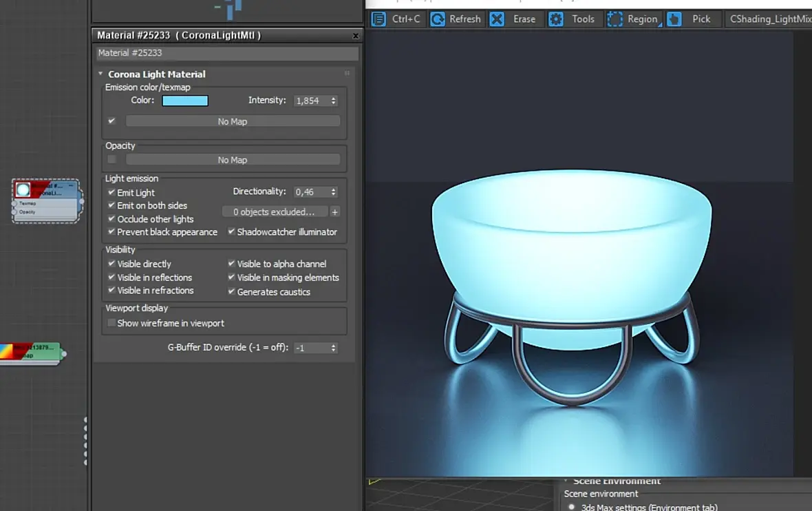Click the plus button beside excluded objects

[335, 212]
